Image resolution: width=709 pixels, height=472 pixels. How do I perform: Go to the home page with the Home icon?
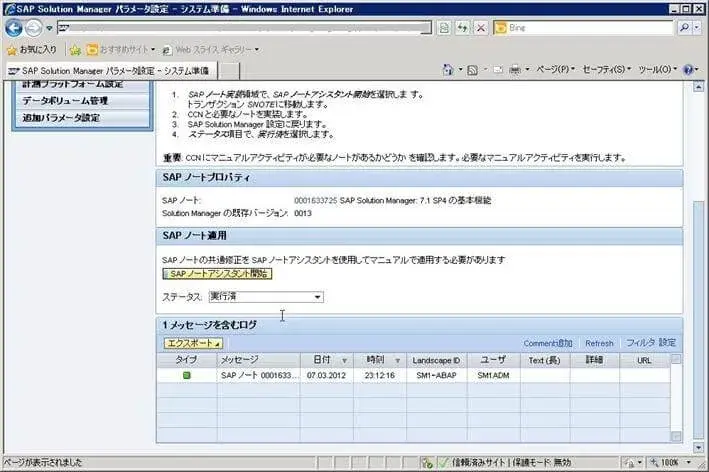[x=448, y=70]
